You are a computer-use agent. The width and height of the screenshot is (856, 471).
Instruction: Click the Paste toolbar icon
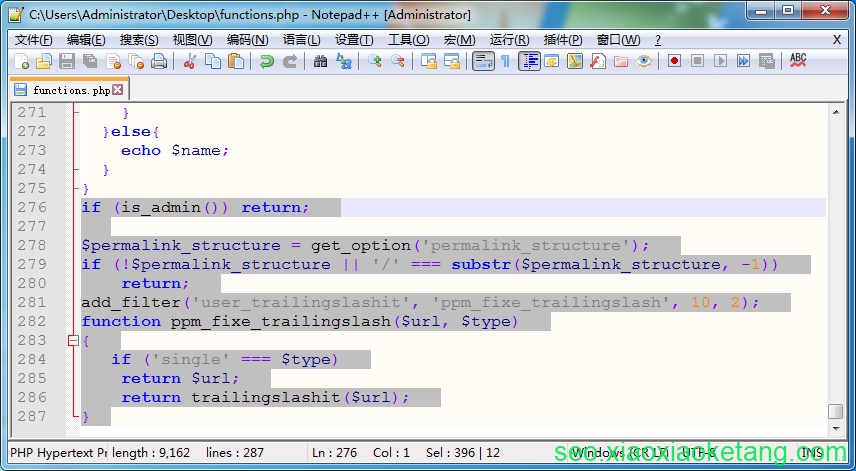(x=235, y=61)
